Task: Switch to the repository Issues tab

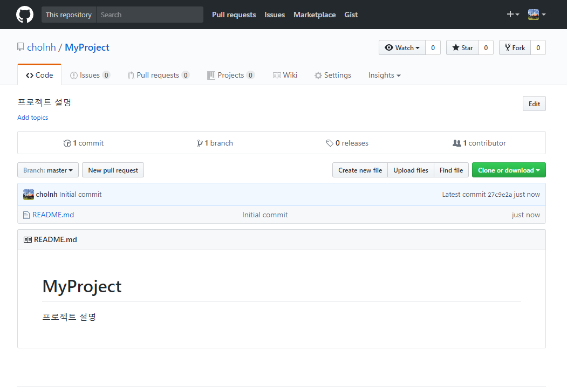Action: click(x=90, y=75)
